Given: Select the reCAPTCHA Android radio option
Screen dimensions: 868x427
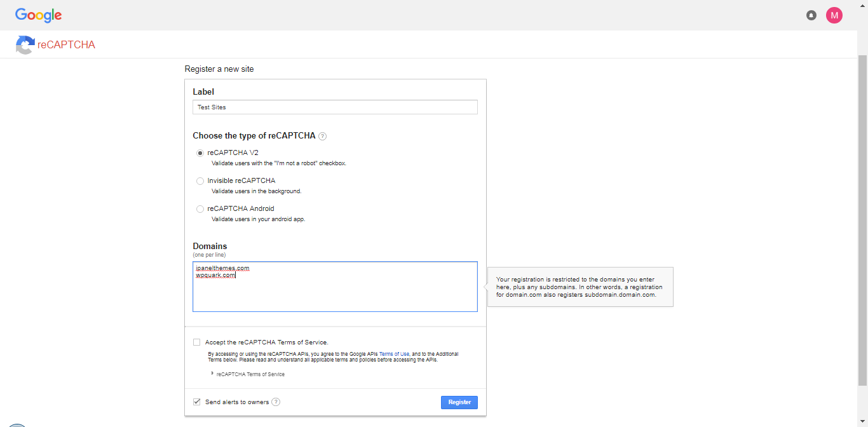Looking at the screenshot, I should 200,209.
